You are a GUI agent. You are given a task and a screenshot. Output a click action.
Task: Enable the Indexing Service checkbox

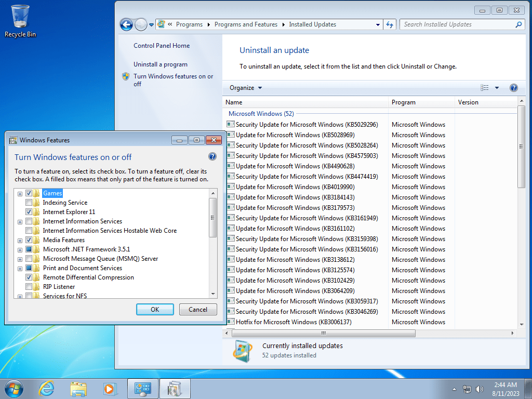tap(29, 203)
